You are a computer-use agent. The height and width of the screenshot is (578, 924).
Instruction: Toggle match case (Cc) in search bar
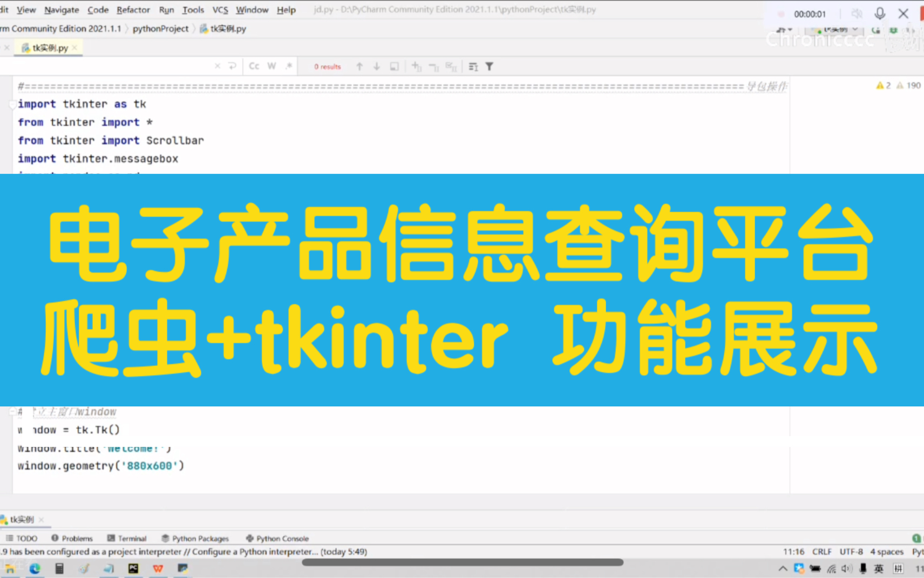[254, 65]
